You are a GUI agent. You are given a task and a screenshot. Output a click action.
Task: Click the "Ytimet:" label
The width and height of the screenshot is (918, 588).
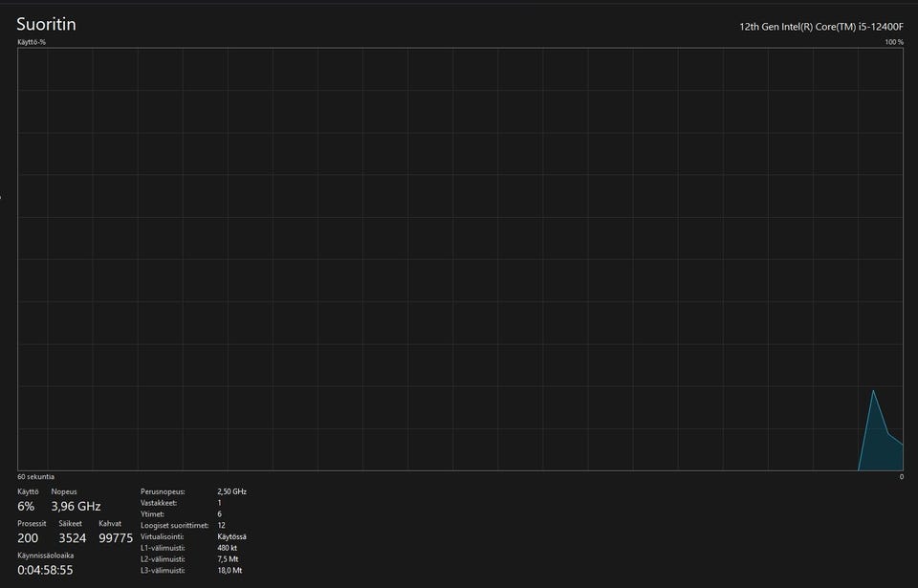(152, 514)
